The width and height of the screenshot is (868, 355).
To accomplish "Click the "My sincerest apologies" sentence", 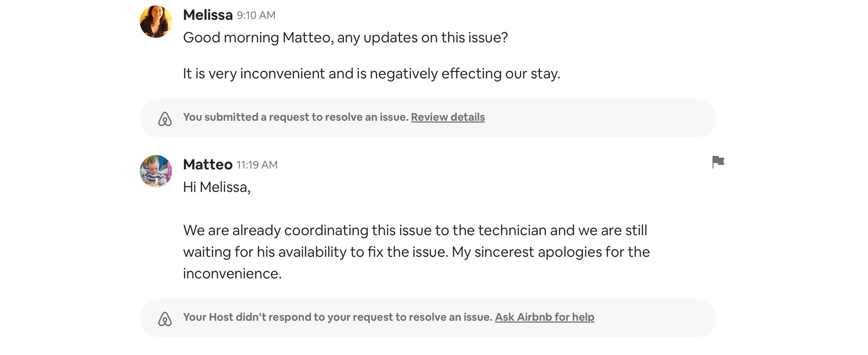I will 551,252.
